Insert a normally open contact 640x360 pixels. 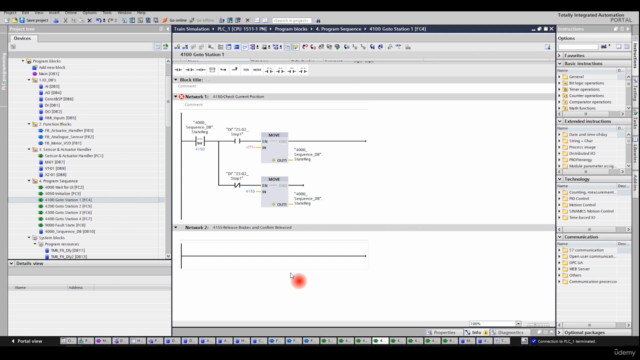coord(178,70)
